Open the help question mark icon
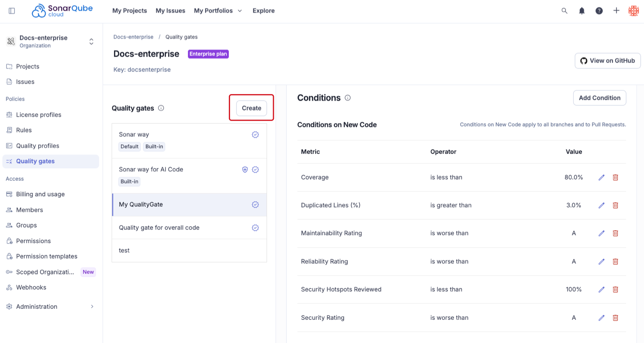The width and height of the screenshot is (644, 343). tap(599, 11)
